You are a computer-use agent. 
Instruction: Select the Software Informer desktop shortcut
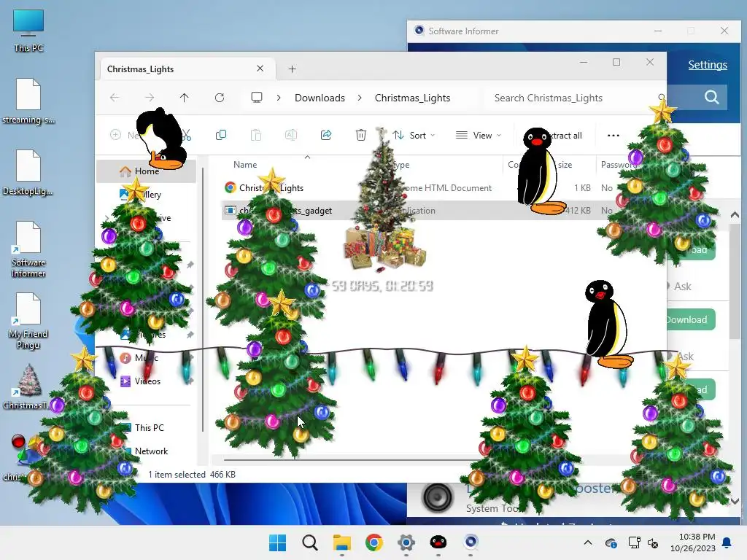pos(28,249)
